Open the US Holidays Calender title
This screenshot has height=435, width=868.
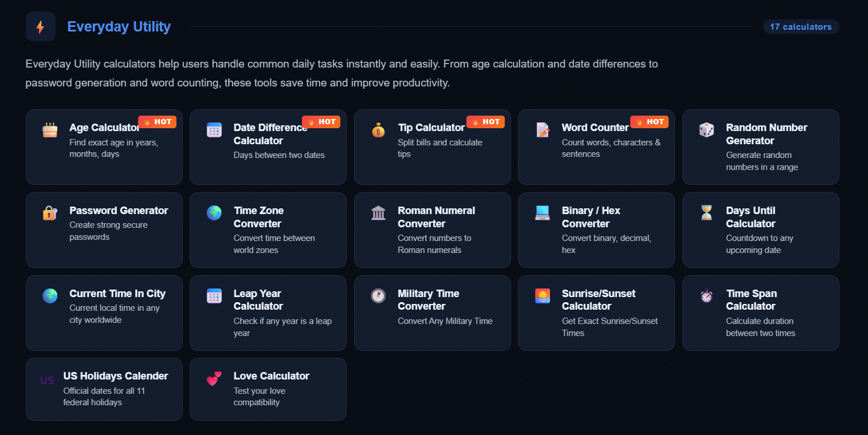[116, 376]
